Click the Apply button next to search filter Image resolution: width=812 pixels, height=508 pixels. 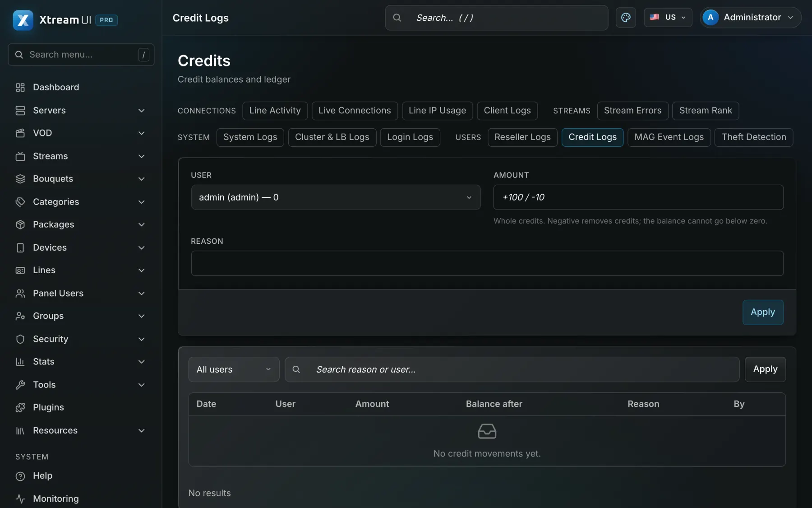765,369
